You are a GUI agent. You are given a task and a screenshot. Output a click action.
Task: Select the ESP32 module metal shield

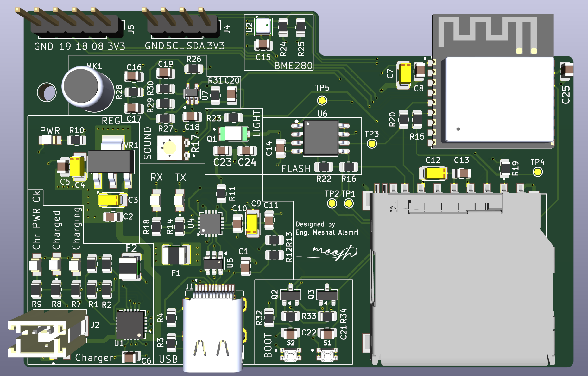pyautogui.click(x=499, y=99)
